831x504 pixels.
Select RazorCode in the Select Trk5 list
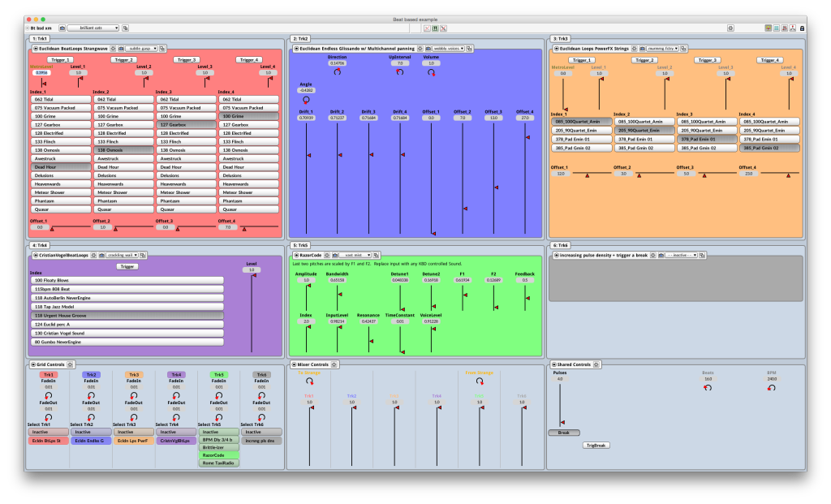point(217,455)
